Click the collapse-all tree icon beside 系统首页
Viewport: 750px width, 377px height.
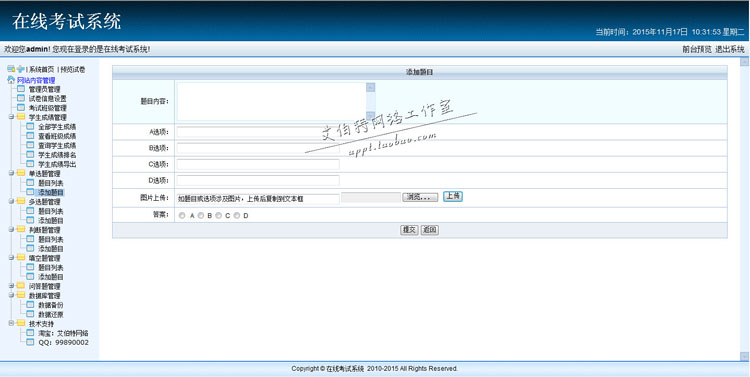(x=11, y=69)
